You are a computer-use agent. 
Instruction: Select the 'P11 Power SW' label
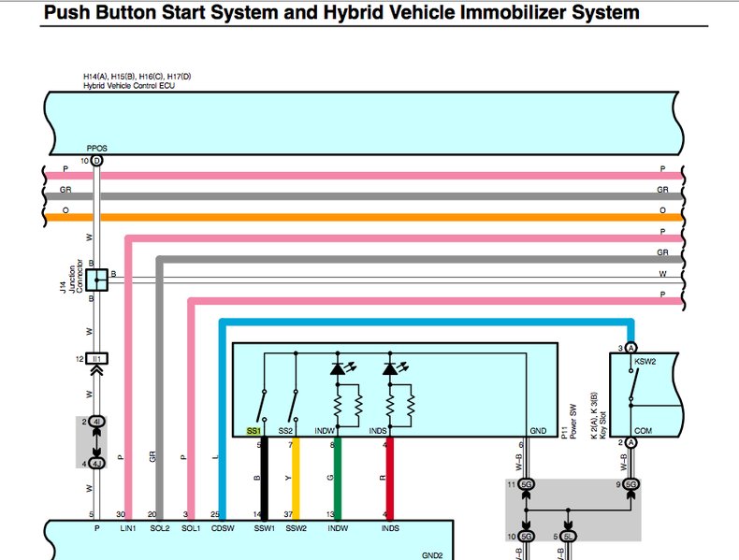(x=570, y=422)
